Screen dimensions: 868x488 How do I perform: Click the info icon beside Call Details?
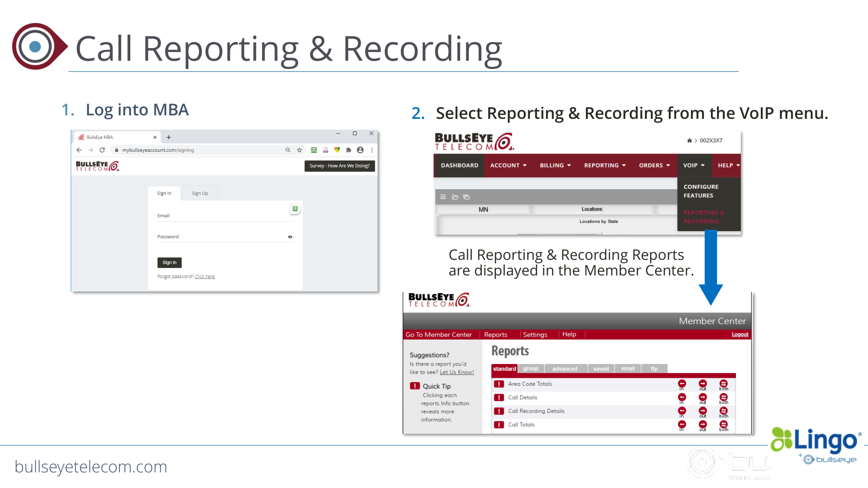(499, 398)
